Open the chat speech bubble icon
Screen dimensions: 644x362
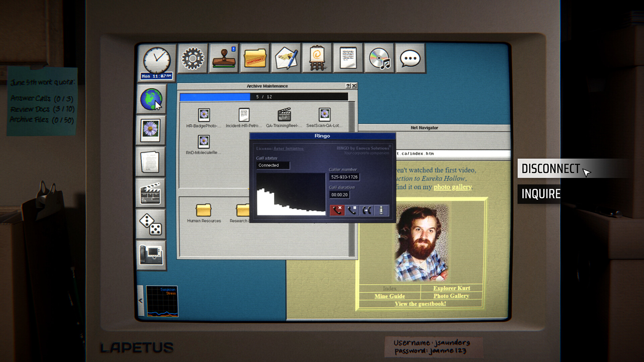[x=410, y=58]
